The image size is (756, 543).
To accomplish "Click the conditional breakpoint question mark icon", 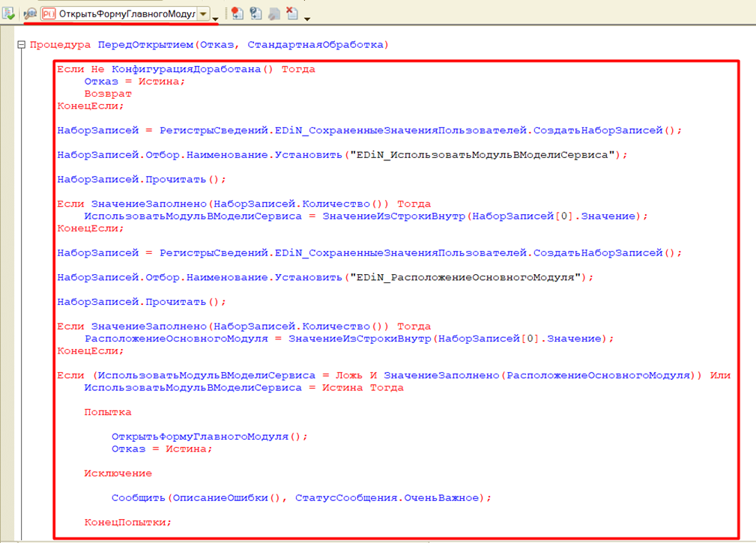I will [255, 13].
